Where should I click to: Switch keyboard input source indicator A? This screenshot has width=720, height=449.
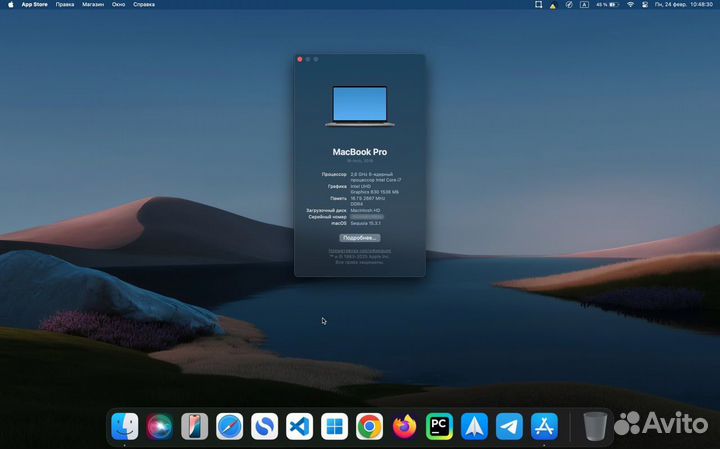(x=584, y=5)
